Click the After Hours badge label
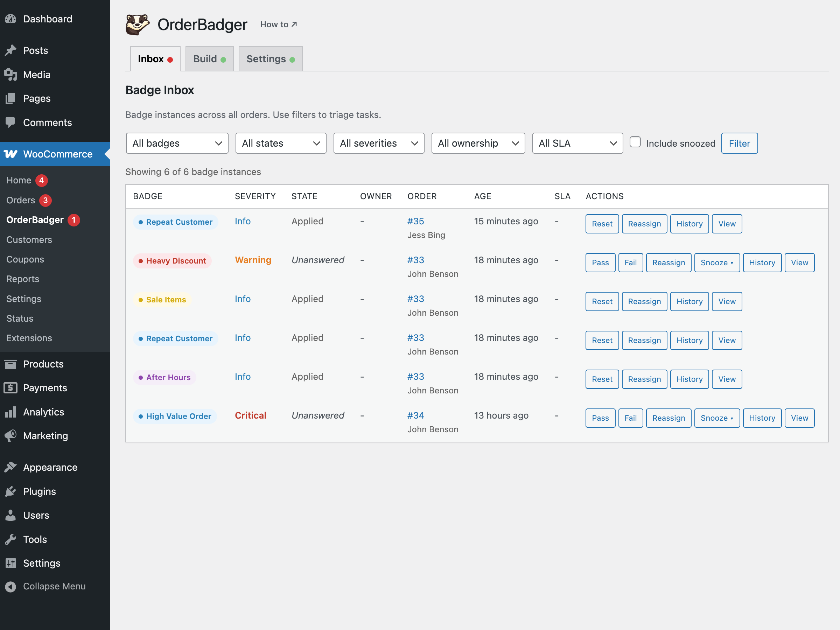 [x=164, y=377]
